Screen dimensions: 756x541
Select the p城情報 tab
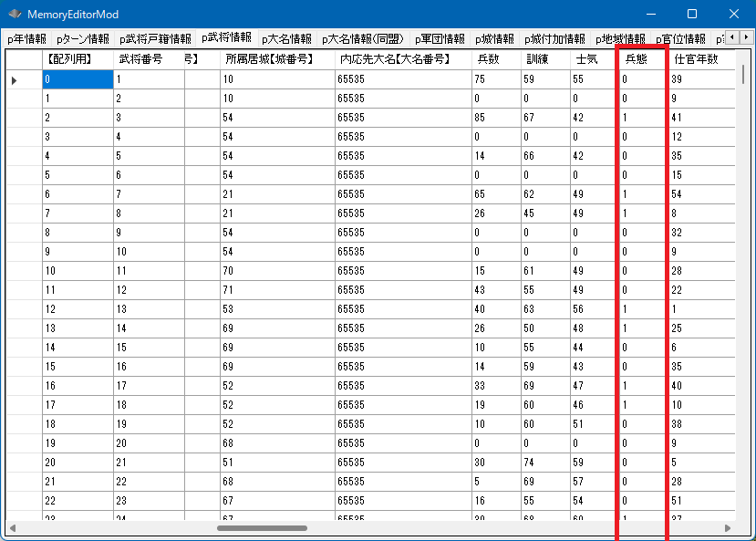coord(495,39)
